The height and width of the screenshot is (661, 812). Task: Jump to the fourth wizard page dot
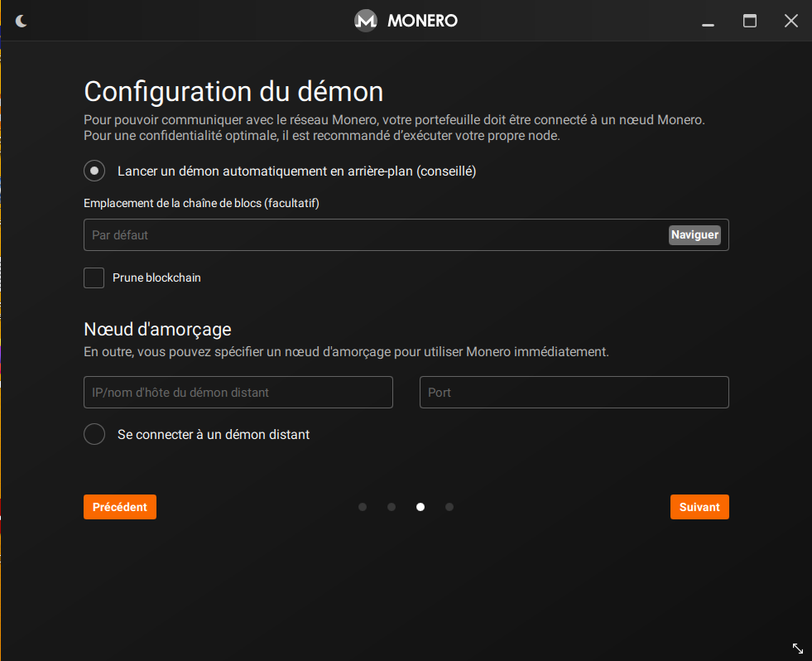449,507
